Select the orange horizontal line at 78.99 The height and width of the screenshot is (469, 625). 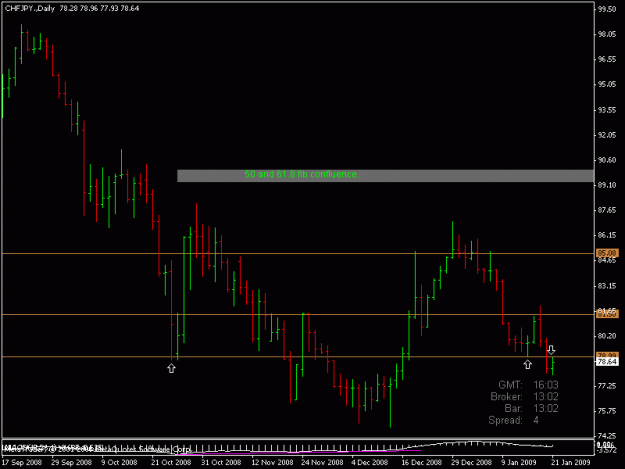pos(297,357)
